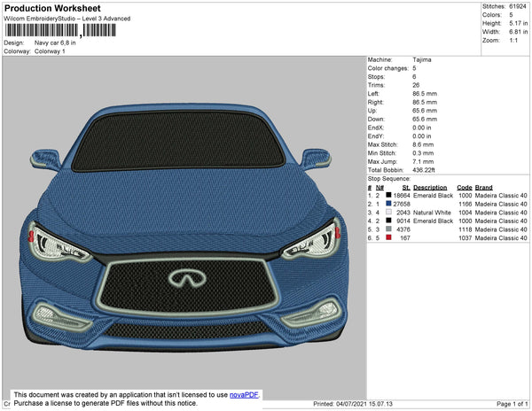Click the Code column header
Screen dimensions: 532x411
coord(464,188)
